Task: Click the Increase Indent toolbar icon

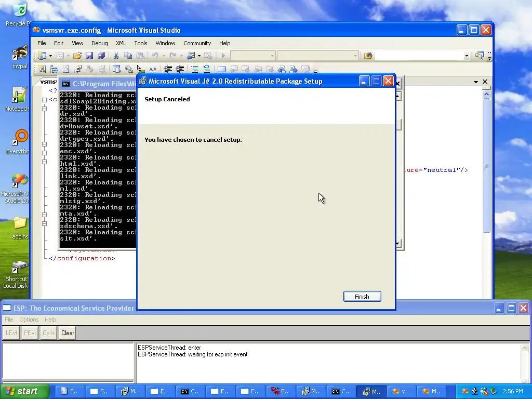Action: coord(180,69)
